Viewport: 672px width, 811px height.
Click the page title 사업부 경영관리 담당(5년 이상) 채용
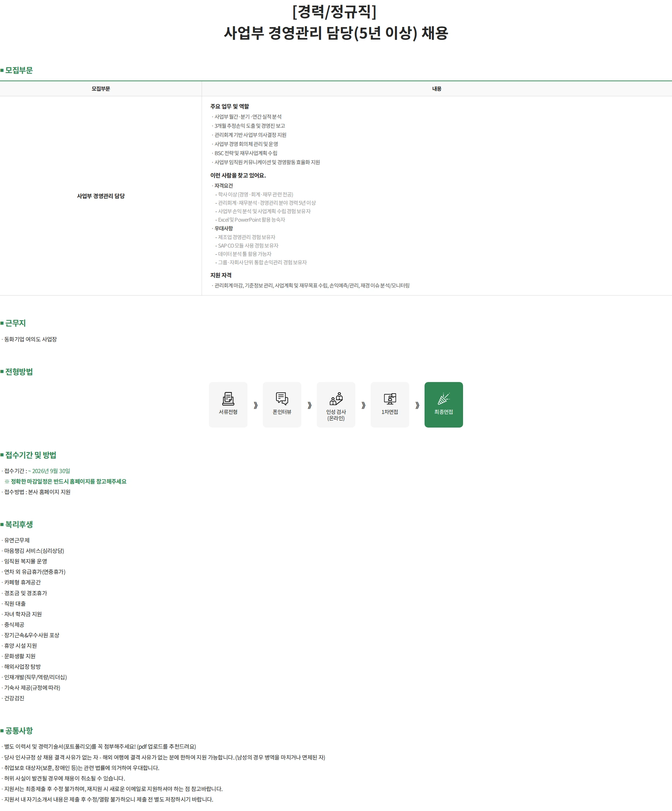tap(336, 33)
